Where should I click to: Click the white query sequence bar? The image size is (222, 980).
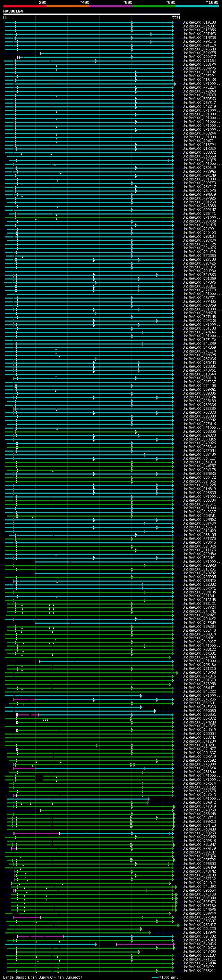pyautogui.click(x=92, y=14)
